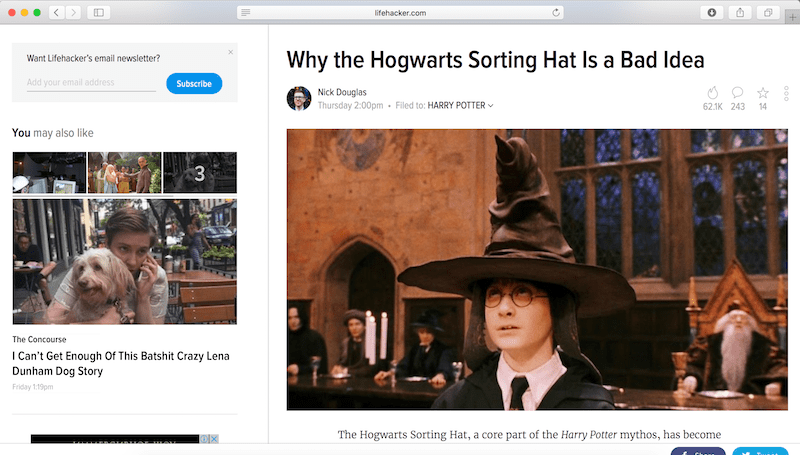Viewport: 800px width, 455px height.
Task: Open the Lena Dunham dog photo
Action: tap(124, 262)
